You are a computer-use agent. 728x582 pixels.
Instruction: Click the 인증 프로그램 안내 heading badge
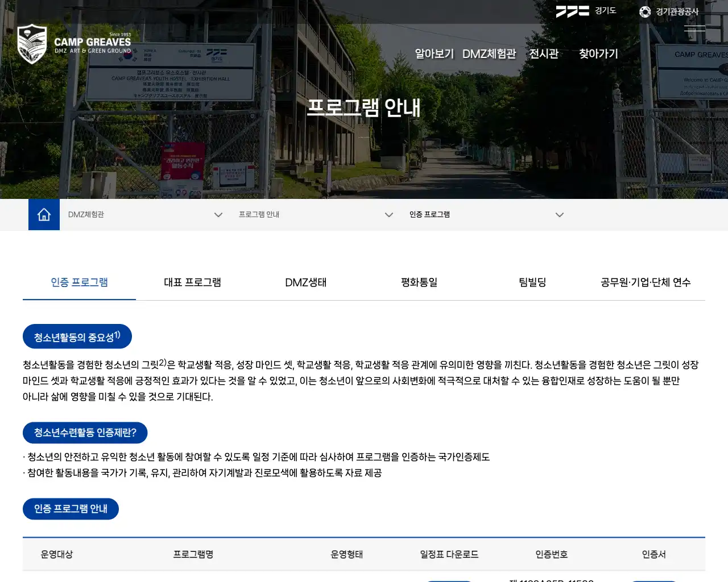pyautogui.click(x=71, y=509)
